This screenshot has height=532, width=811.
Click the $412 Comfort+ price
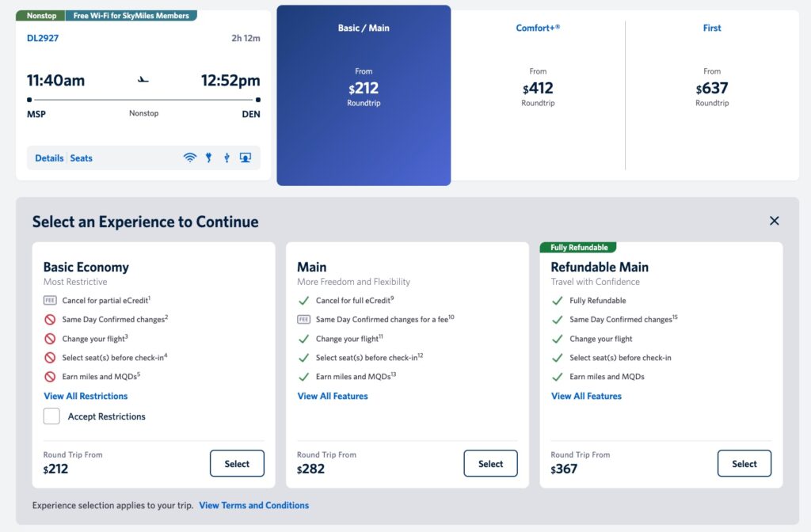[x=538, y=89]
